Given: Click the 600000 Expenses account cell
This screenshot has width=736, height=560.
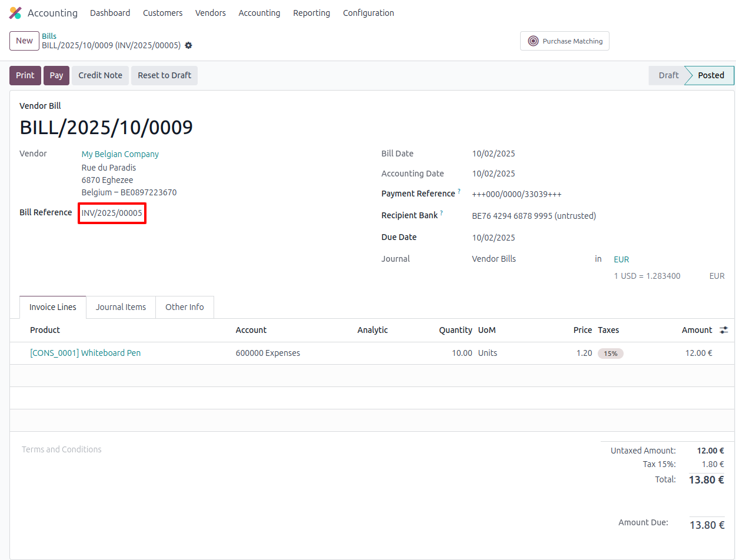Looking at the screenshot, I should (x=268, y=353).
